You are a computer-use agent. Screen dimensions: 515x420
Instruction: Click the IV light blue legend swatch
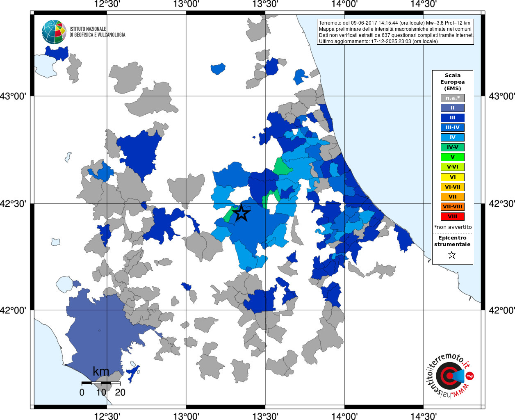[x=453, y=137]
